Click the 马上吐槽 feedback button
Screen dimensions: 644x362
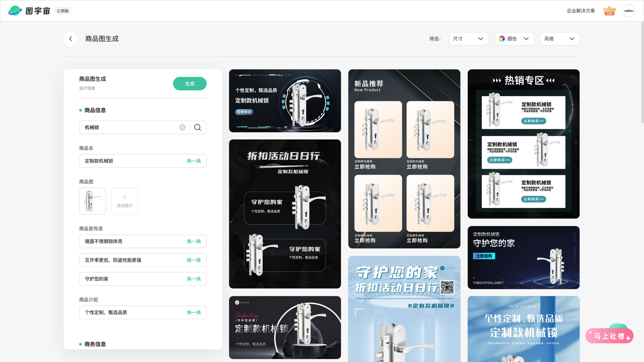[x=609, y=336]
